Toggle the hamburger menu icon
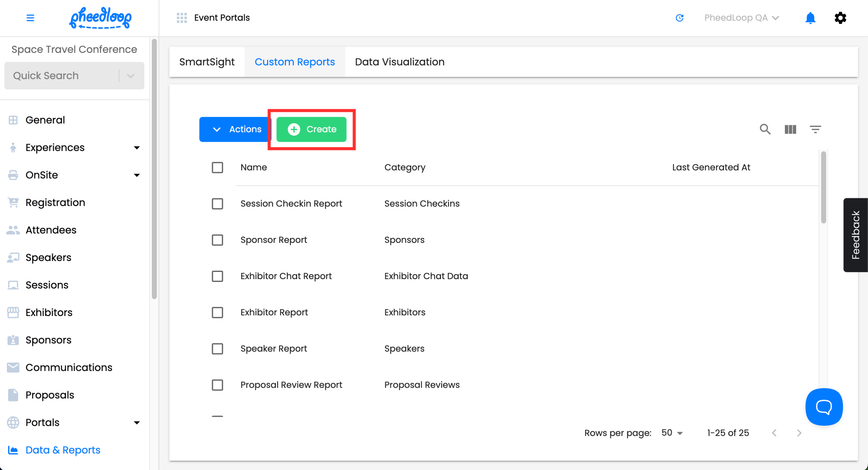The image size is (868, 470). 30,18
